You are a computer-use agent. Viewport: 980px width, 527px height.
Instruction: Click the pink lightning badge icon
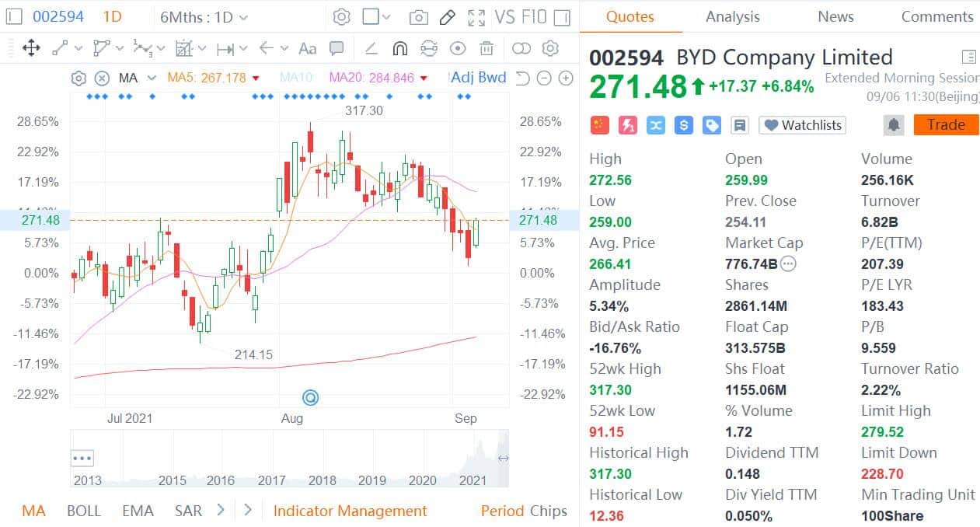(x=627, y=125)
